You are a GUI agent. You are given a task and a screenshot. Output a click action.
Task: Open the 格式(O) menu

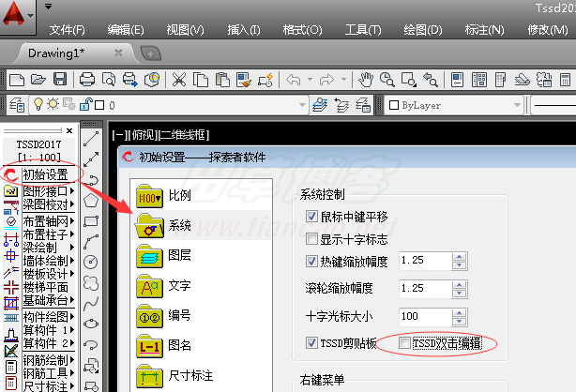coord(302,30)
